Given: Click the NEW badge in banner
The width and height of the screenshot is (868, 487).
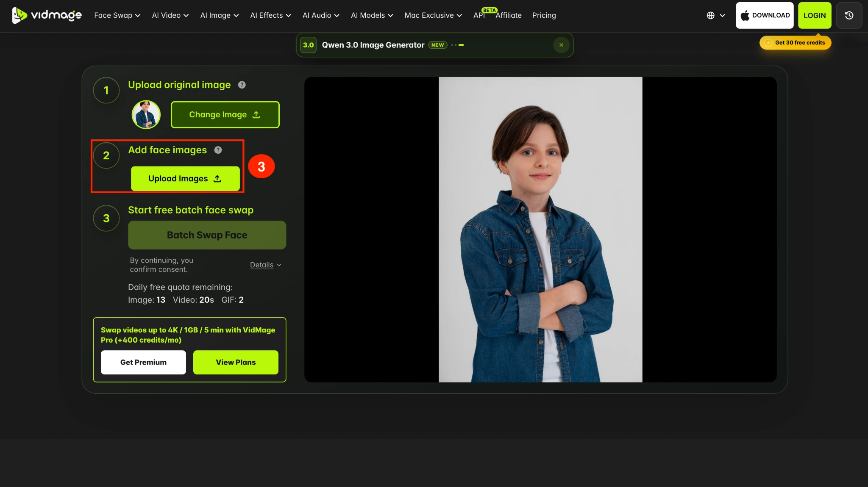Looking at the screenshot, I should tap(437, 45).
